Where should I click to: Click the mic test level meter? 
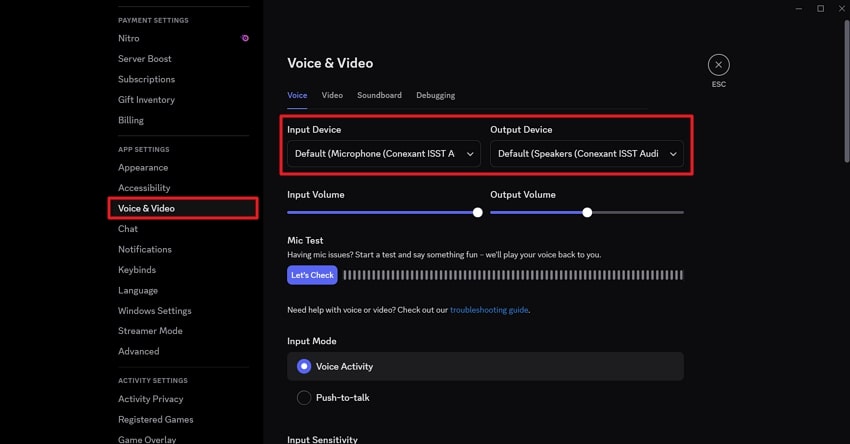[x=513, y=275]
